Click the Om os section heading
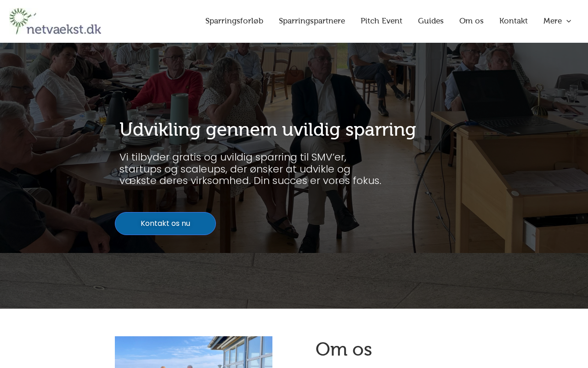588x368 pixels. [344, 350]
